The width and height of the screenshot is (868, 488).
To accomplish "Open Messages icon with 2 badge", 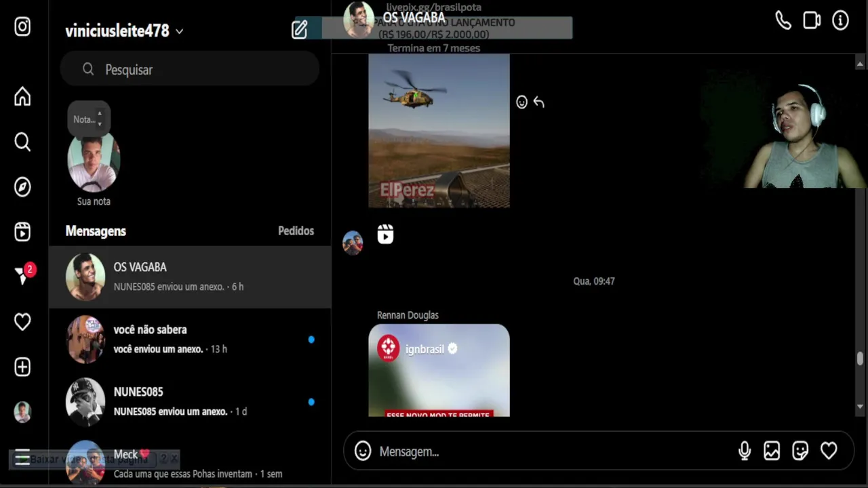I will point(24,274).
